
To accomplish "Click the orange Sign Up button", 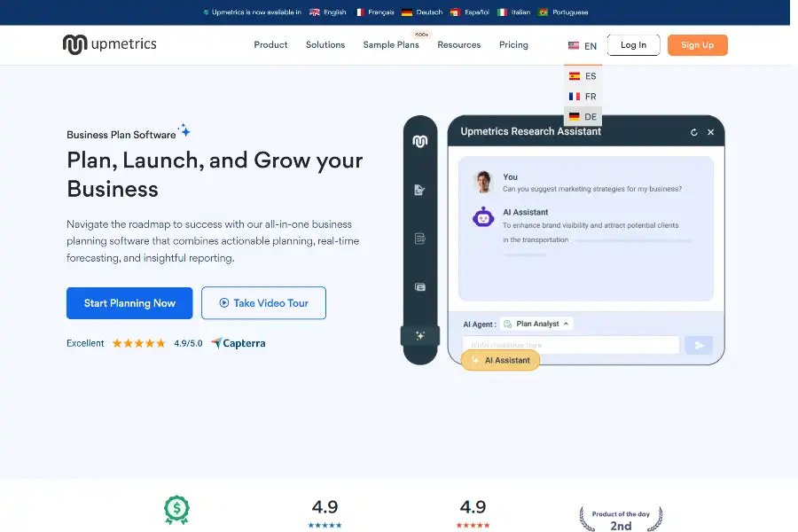I will pyautogui.click(x=697, y=45).
